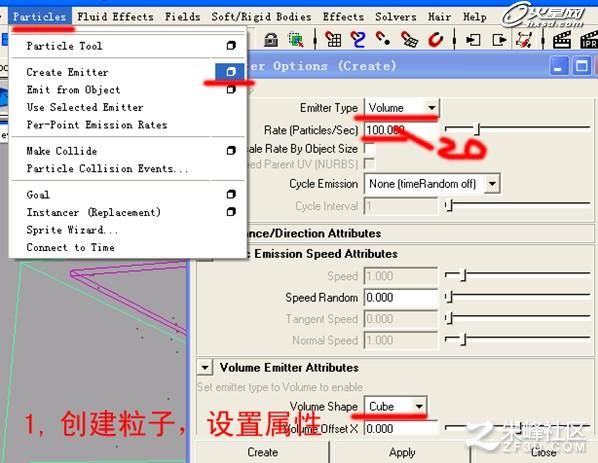598x463 pixels.
Task: Click the render current frame clapperboard icon
Action: [562, 39]
